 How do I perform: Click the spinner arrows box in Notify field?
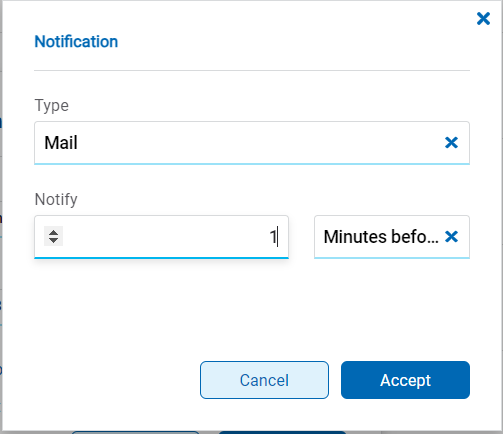[53, 236]
